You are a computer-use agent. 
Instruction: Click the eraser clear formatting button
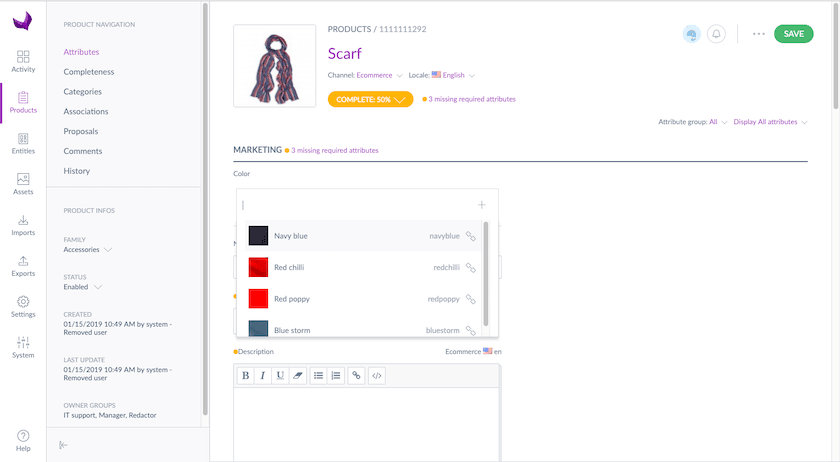(x=297, y=376)
